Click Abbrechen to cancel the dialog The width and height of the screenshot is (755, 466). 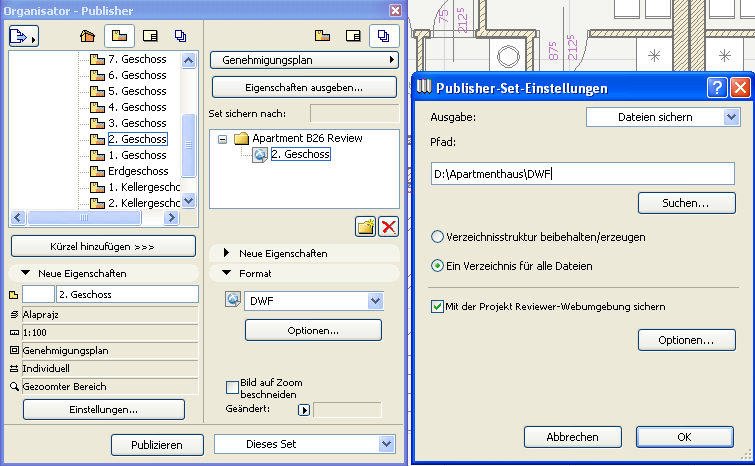point(573,437)
